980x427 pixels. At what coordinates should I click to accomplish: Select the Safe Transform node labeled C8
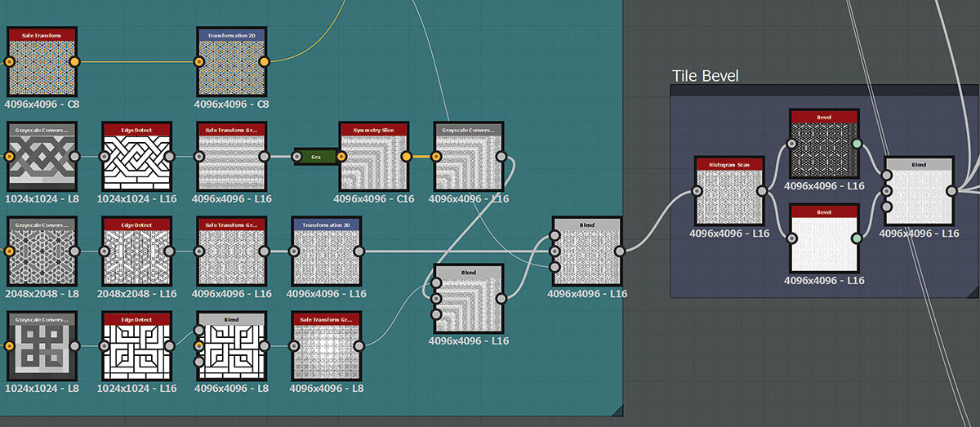(x=42, y=62)
